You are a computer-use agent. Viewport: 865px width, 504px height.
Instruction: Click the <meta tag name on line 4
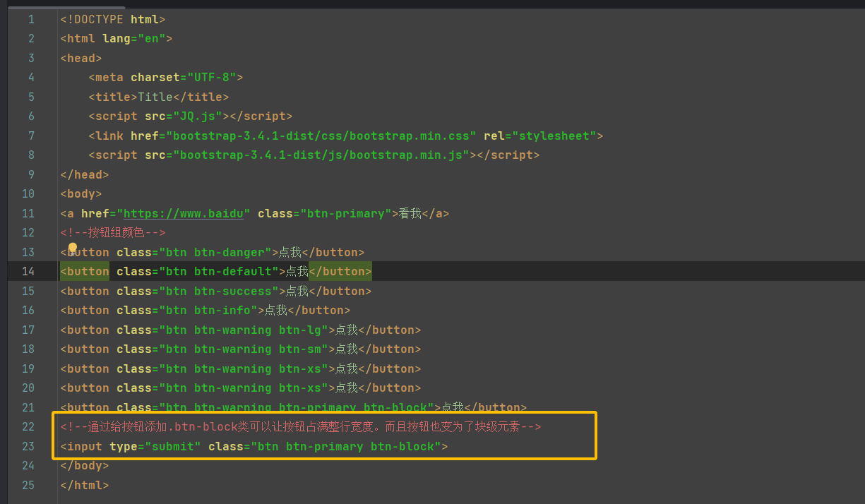pos(106,78)
